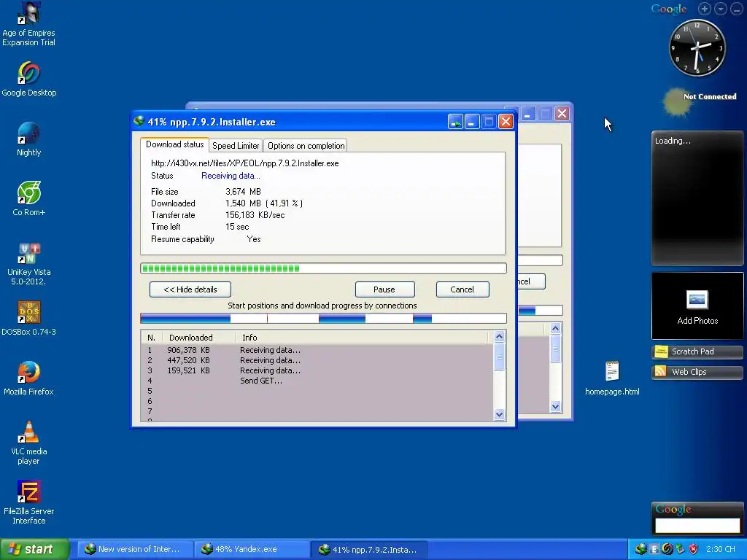Click the analog clock gadget

[x=697, y=47]
